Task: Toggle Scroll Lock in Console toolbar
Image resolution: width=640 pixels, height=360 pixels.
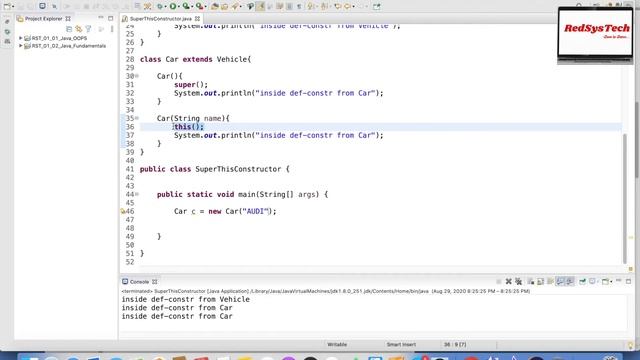Action: pos(540,281)
